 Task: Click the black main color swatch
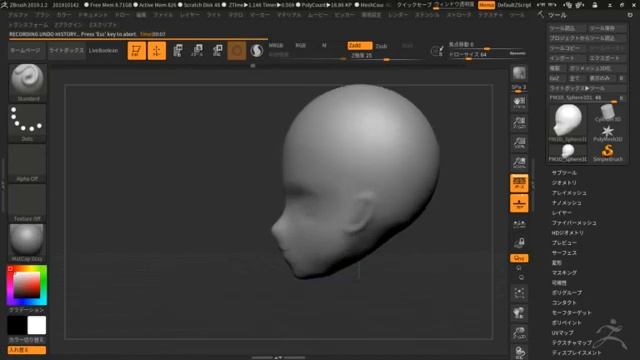[x=17, y=325]
